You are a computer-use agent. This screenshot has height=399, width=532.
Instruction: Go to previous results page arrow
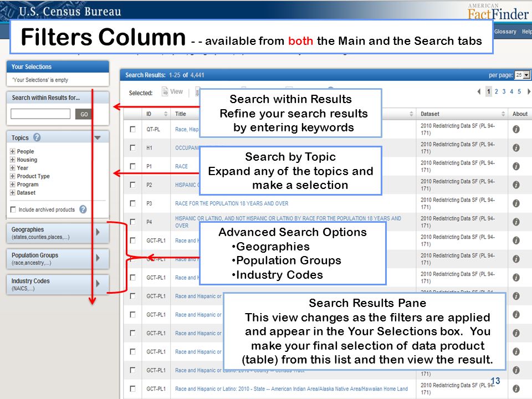click(x=479, y=91)
